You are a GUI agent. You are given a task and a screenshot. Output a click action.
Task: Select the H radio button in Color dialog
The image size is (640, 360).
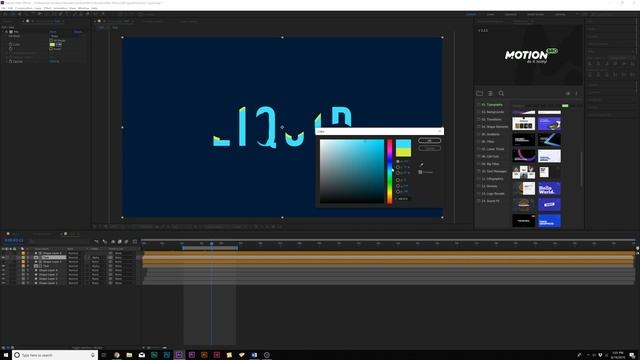398,162
